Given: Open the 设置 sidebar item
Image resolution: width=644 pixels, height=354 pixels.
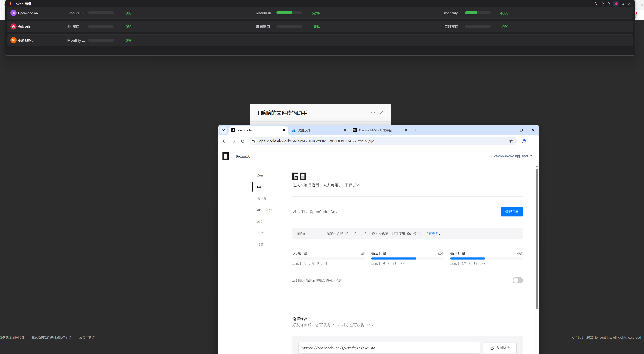Looking at the screenshot, I should pos(260,244).
